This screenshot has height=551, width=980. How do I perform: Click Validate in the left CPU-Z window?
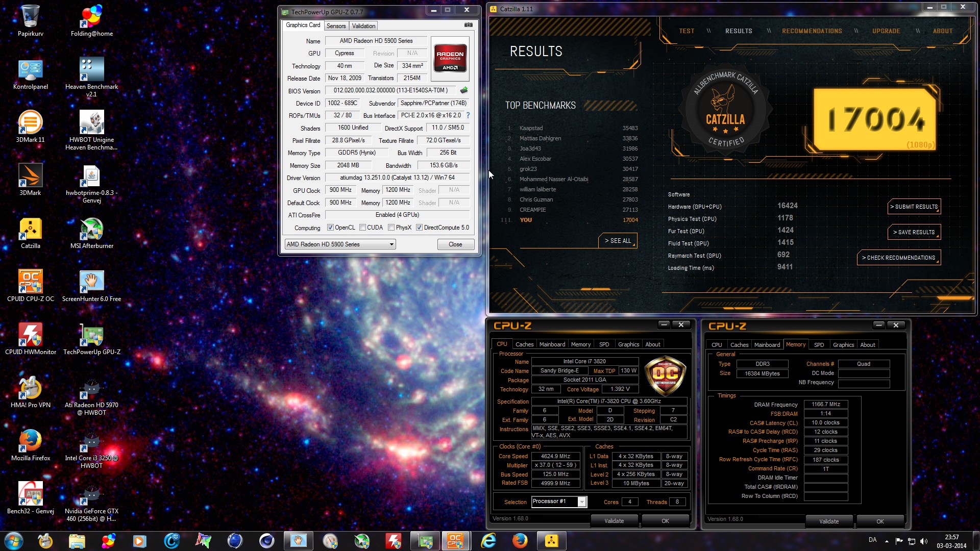(614, 521)
